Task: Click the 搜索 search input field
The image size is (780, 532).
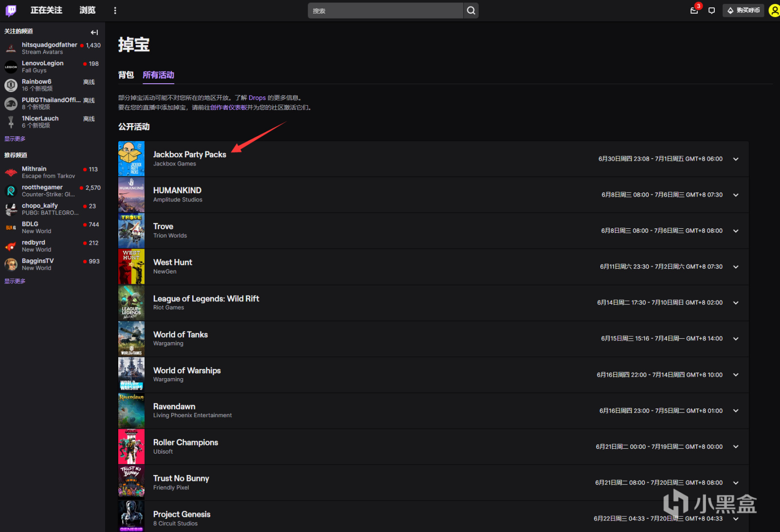Action: click(x=385, y=11)
